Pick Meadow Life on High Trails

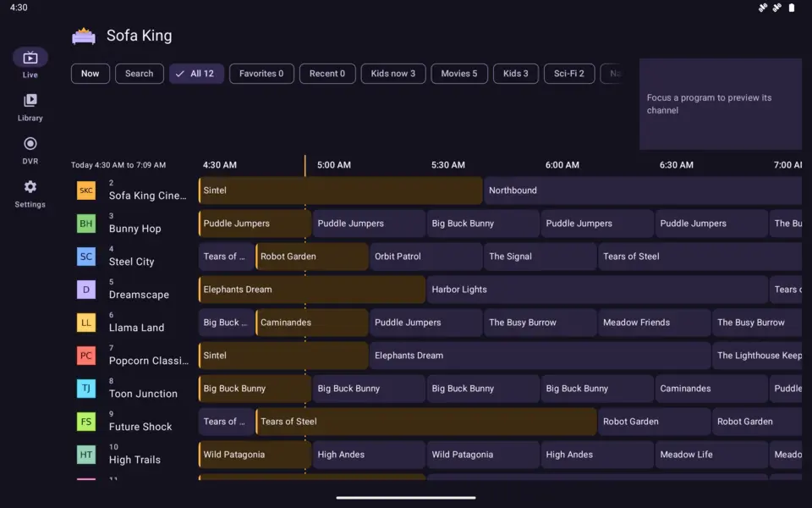pyautogui.click(x=711, y=455)
